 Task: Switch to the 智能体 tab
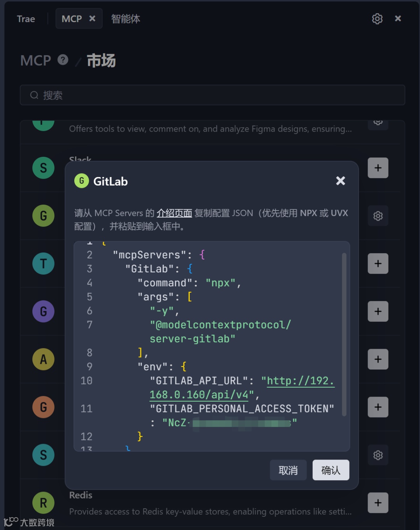[126, 19]
